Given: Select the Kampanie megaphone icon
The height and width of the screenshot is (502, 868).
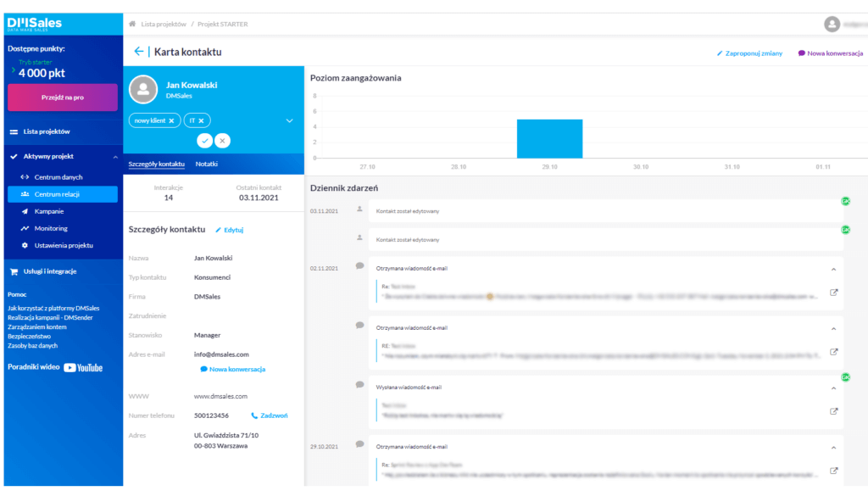Looking at the screenshot, I should point(23,210).
